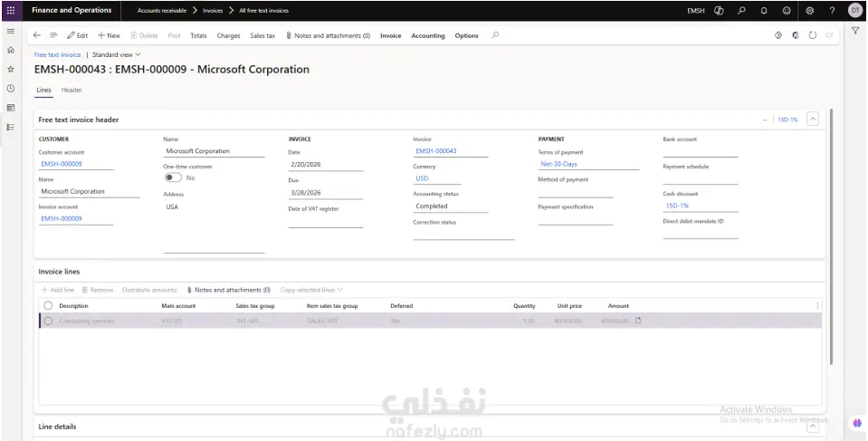Open the document icon on Consulting services line
Image resolution: width=868 pixels, height=441 pixels.
click(x=638, y=321)
